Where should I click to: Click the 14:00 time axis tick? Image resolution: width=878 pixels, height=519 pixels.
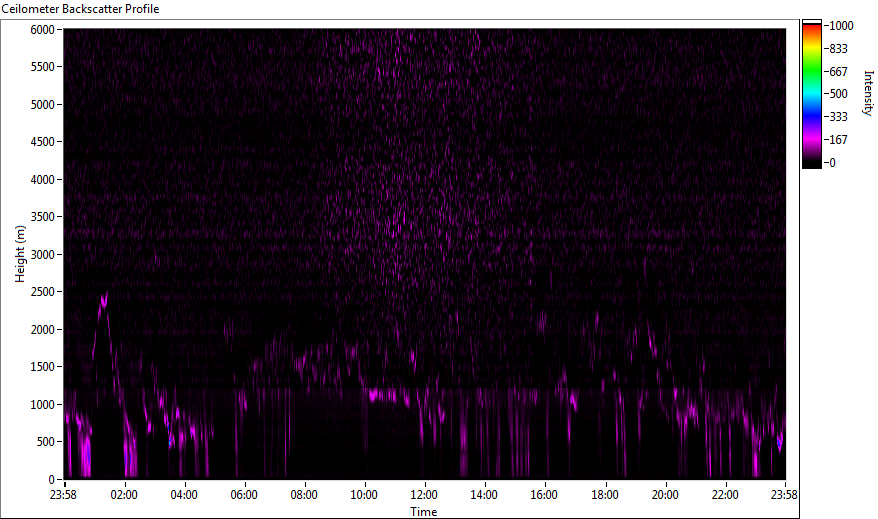point(484,495)
